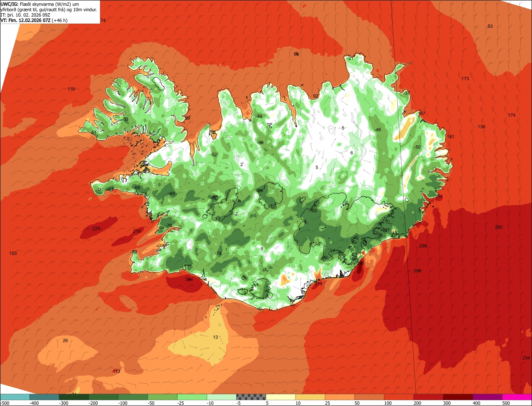The image size is (532, 406).
Task: Click the yellow-orange legend swatch labeled 10
Action: pyautogui.click(x=310, y=397)
